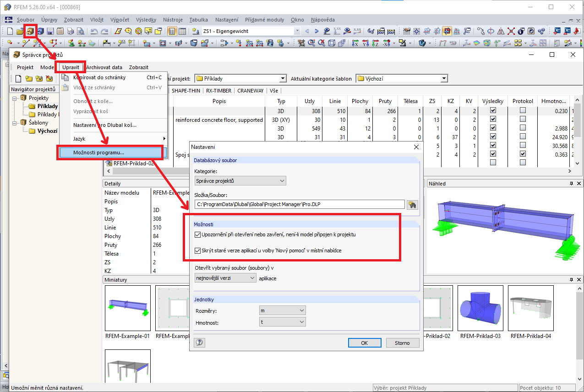Click the mirror triangles icon in top toolbar

click(x=501, y=31)
